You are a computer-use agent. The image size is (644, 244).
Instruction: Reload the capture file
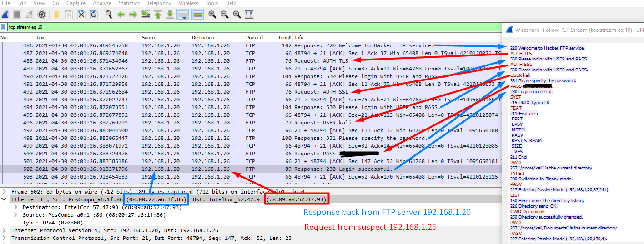click(93, 15)
